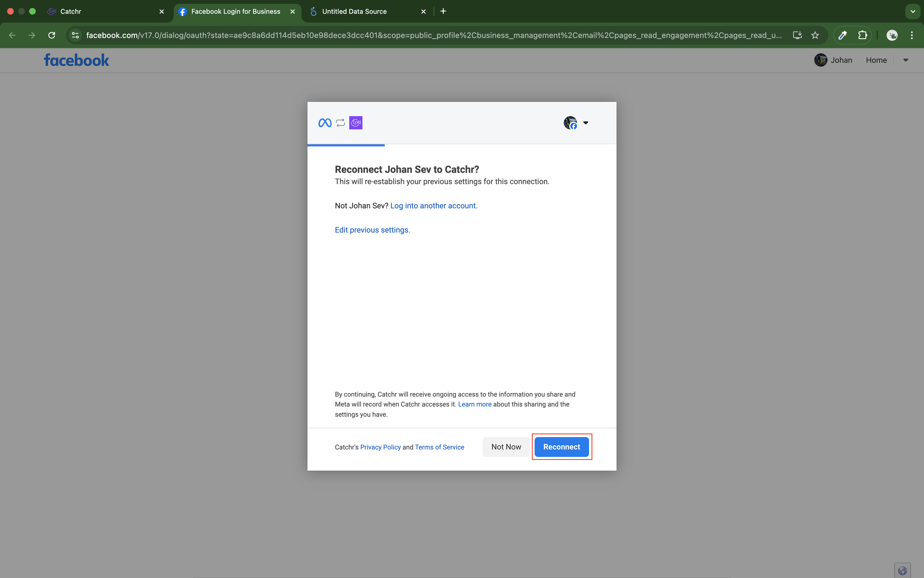
Task: Close the Untitled Data Source tab
Action: pyautogui.click(x=423, y=12)
